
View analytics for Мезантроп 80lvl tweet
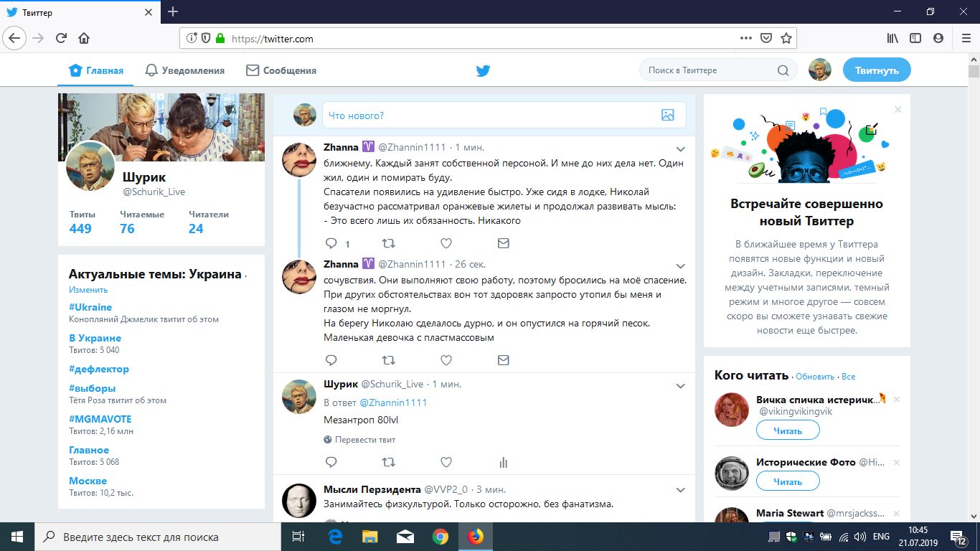[x=503, y=462]
